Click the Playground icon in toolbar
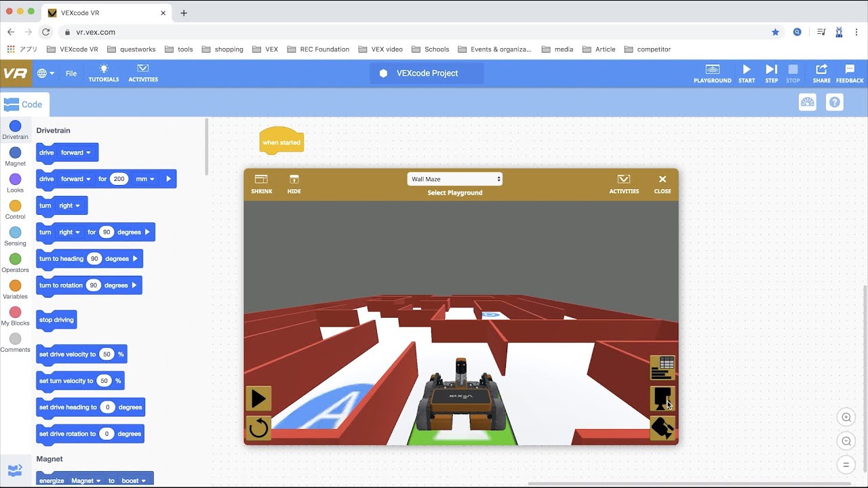The height and width of the screenshot is (488, 868). 712,73
